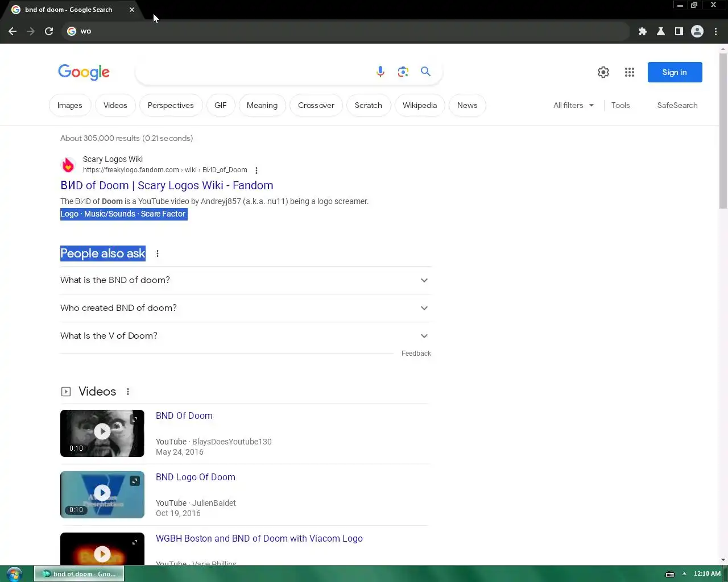Open the WGBH Boston and BND of Doom link
The image size is (728, 582).
pos(259,538)
